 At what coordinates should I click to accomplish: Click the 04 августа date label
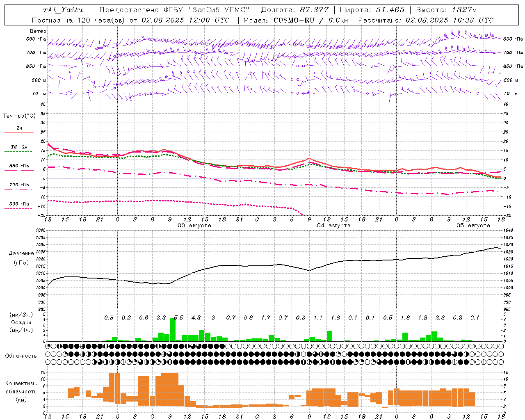point(334,226)
